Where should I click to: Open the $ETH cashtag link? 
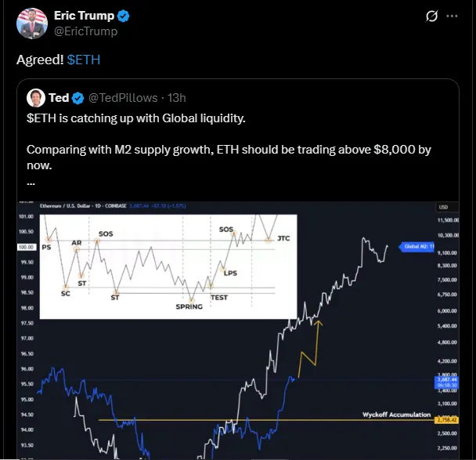click(x=84, y=60)
